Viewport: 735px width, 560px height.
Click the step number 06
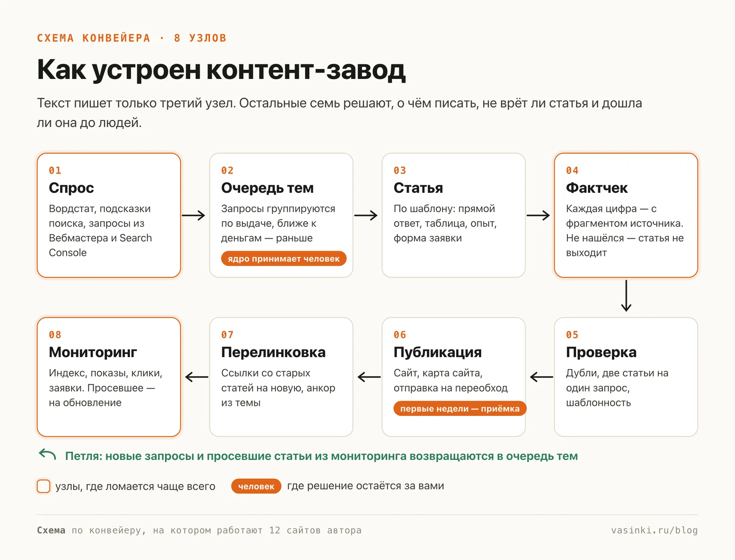[x=400, y=335]
